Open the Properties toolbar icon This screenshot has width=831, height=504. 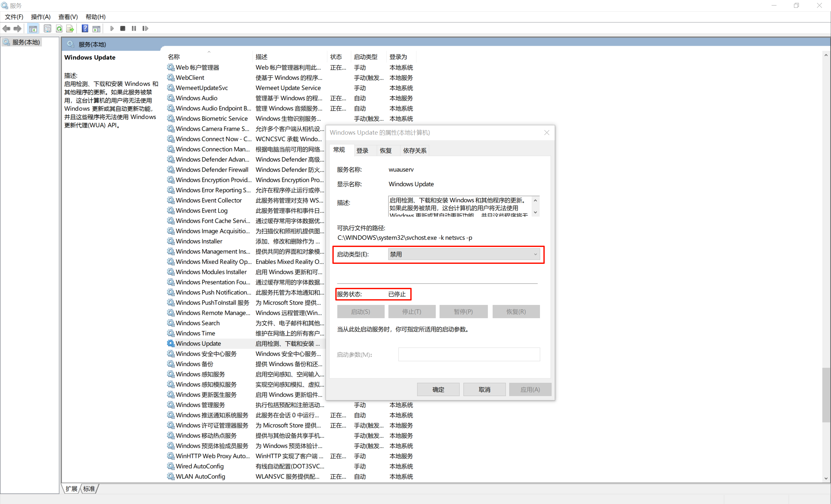(47, 29)
